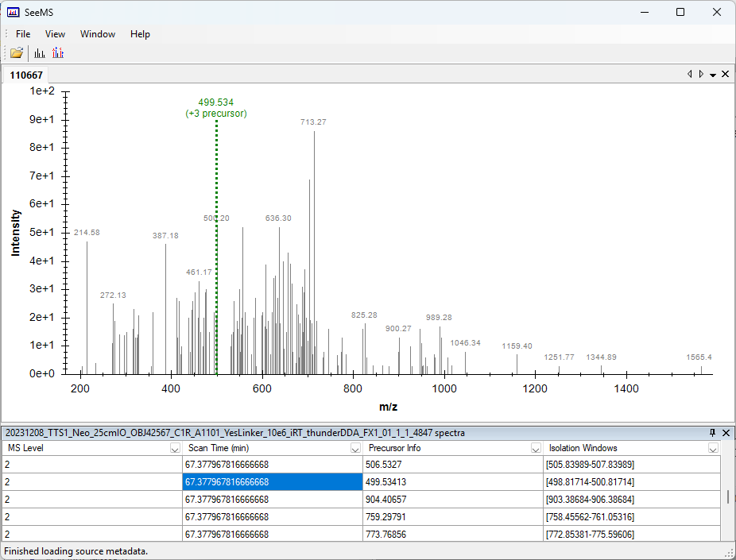736x560 pixels.
Task: Click the spectra list vertical scrollbar thumb
Action: [727, 497]
